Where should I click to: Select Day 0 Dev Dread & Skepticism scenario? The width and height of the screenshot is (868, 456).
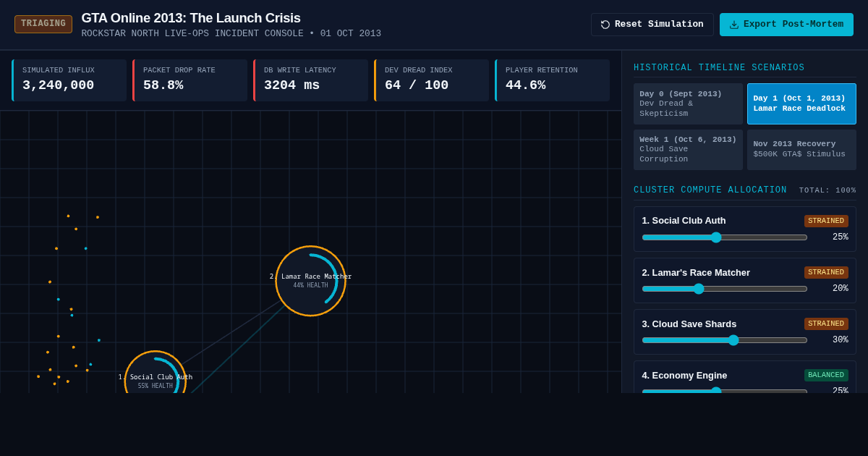pos(688,104)
